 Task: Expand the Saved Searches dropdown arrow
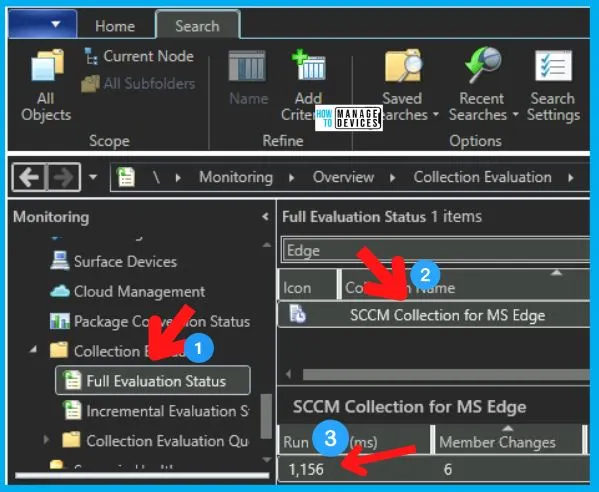tap(435, 115)
